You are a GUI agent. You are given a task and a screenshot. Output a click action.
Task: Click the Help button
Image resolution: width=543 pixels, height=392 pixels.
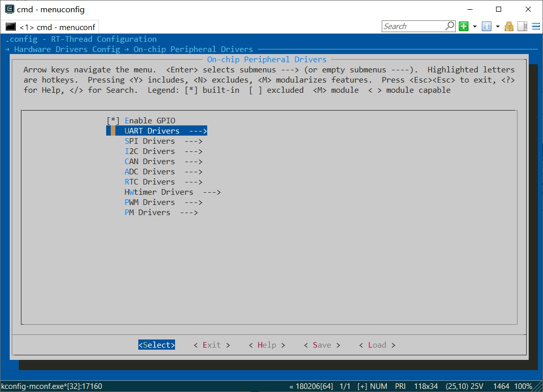point(267,345)
